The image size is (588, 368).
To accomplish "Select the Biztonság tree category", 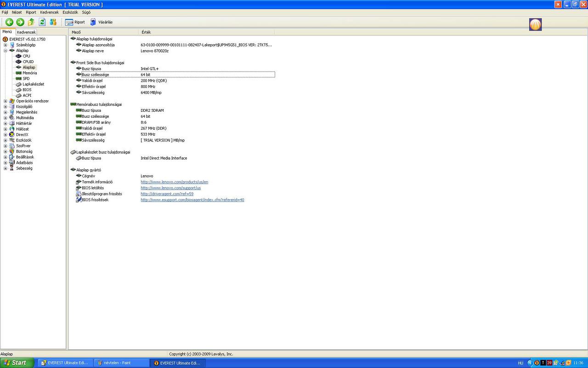I will pyautogui.click(x=24, y=151).
